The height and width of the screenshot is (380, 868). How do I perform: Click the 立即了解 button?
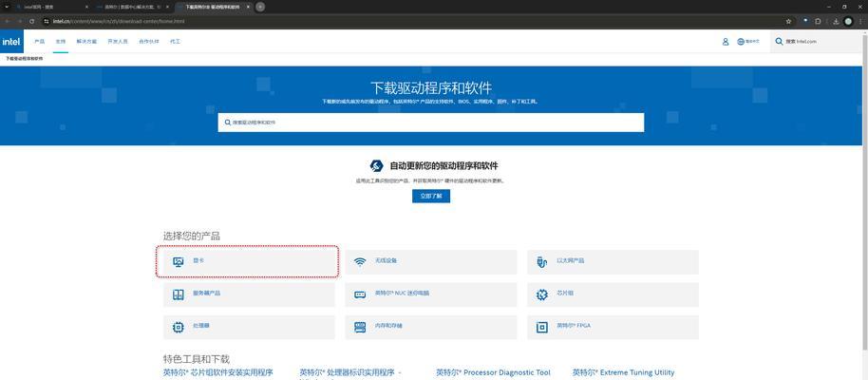(431, 196)
